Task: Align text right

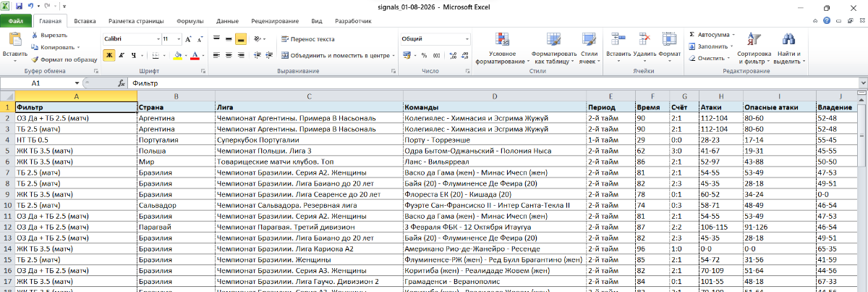Action: tap(241, 55)
